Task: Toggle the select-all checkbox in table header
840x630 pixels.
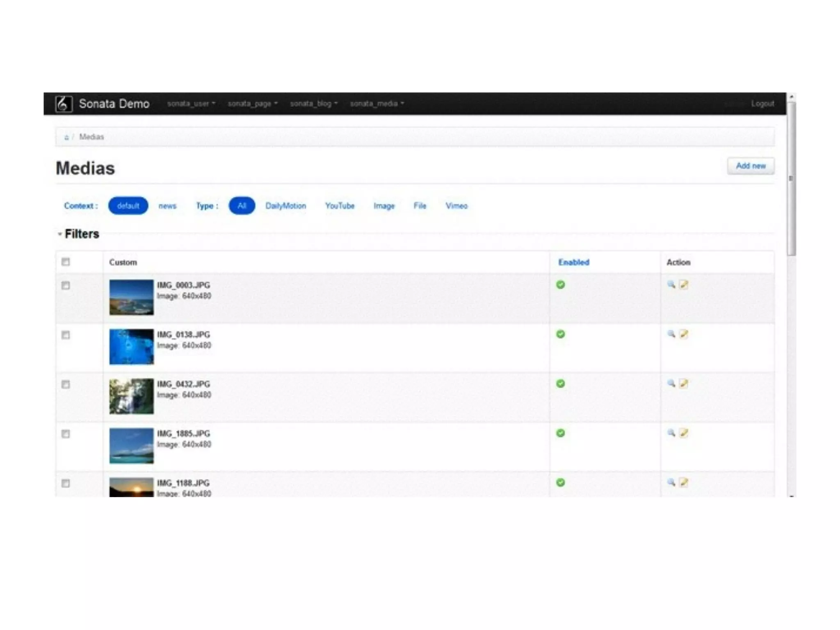Action: pyautogui.click(x=66, y=262)
